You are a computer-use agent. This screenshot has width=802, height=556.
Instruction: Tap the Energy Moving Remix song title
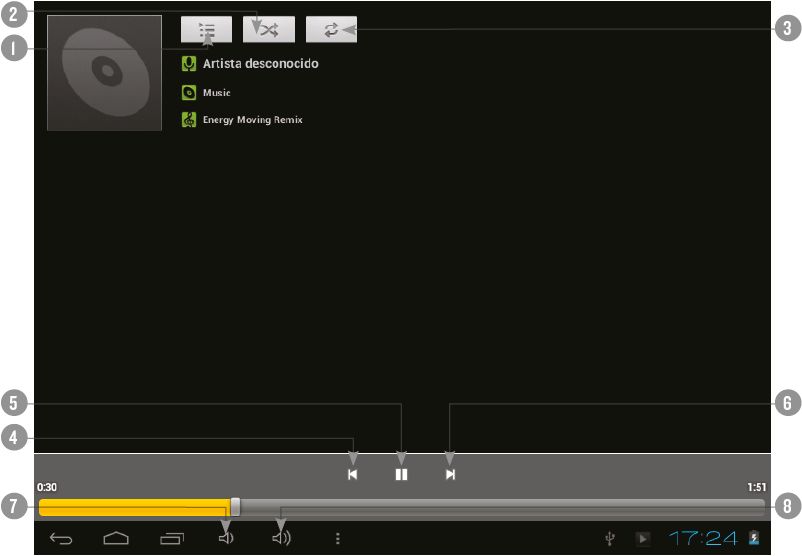click(252, 120)
